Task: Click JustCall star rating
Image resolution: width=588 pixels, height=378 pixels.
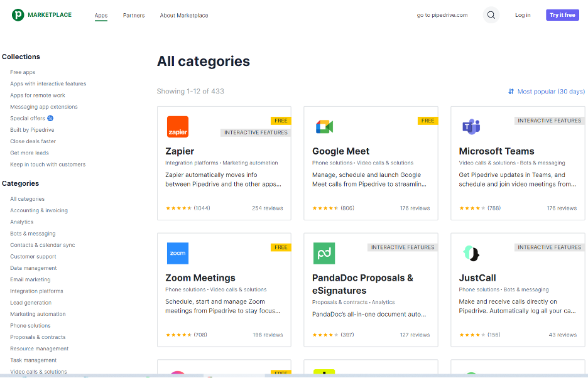Action: [x=472, y=335]
